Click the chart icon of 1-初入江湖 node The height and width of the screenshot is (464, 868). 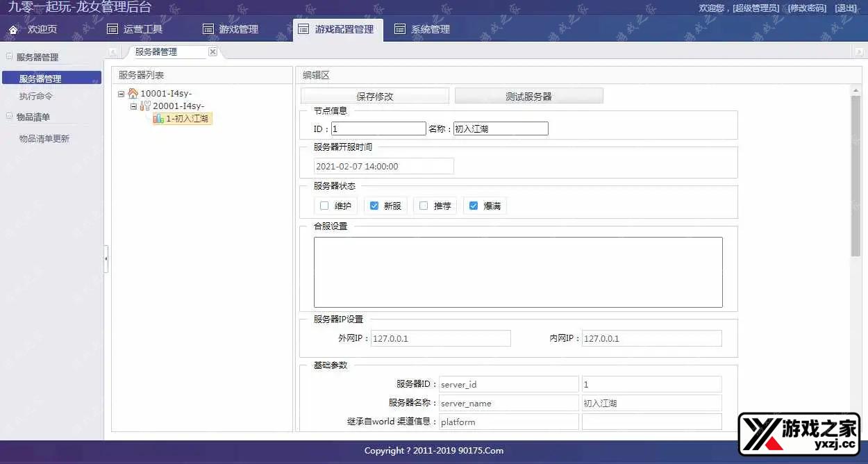pyautogui.click(x=158, y=119)
